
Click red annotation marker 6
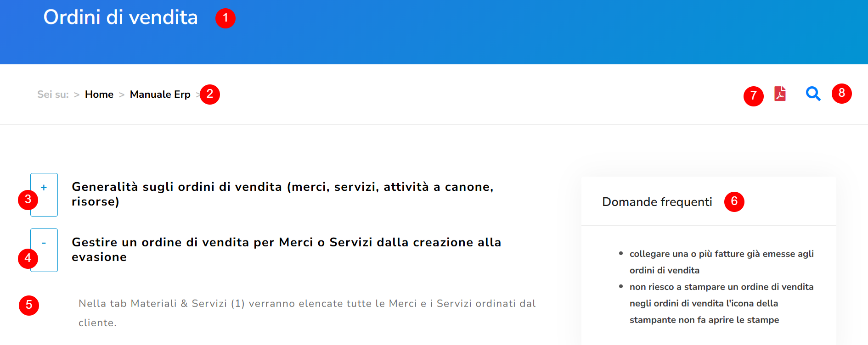coord(734,202)
